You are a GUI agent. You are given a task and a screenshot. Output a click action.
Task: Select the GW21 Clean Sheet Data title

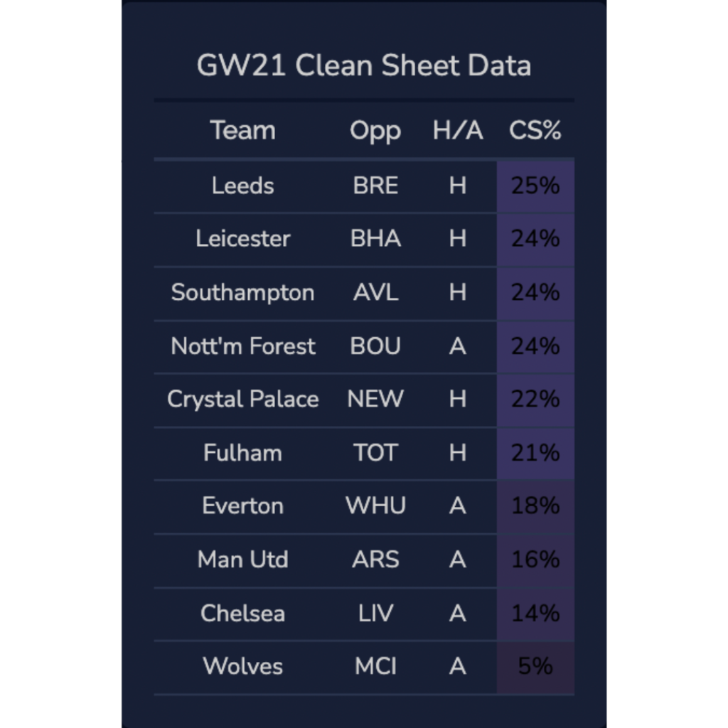(363, 65)
